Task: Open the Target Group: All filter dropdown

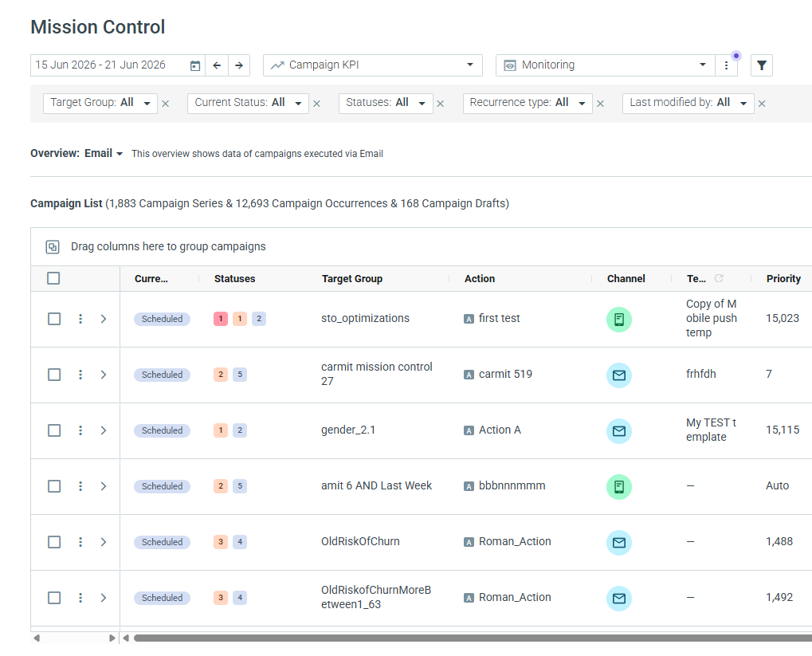Action: click(100, 103)
